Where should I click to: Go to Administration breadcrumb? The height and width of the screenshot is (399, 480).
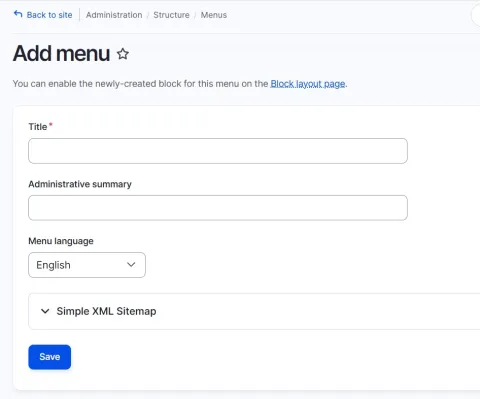(x=114, y=15)
